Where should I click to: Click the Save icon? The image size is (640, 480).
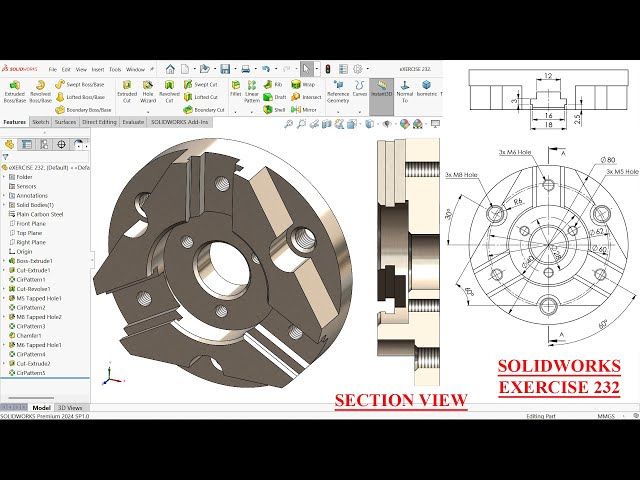pyautogui.click(x=225, y=69)
